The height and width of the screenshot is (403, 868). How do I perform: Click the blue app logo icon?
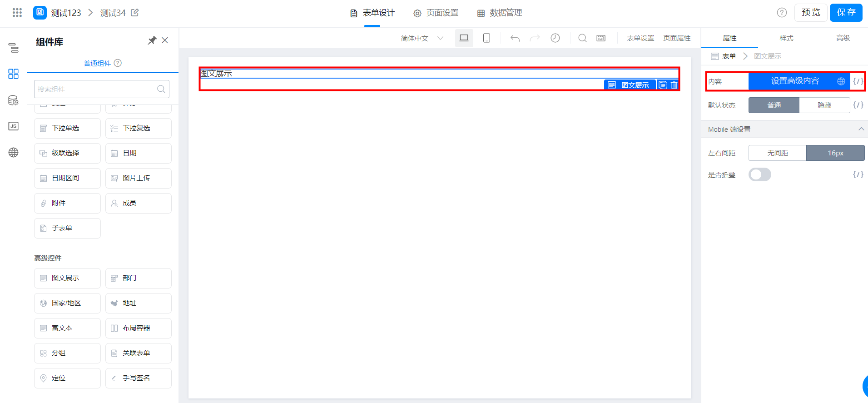click(40, 13)
